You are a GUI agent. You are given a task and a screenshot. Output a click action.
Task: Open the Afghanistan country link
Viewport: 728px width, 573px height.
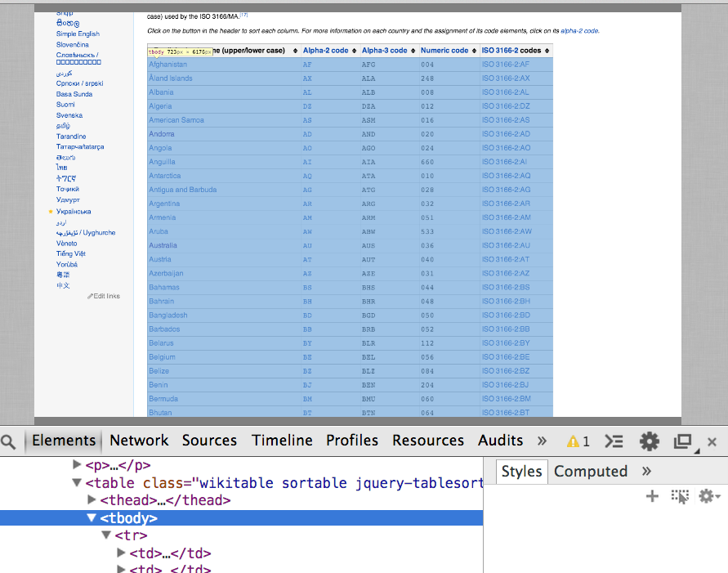click(167, 65)
